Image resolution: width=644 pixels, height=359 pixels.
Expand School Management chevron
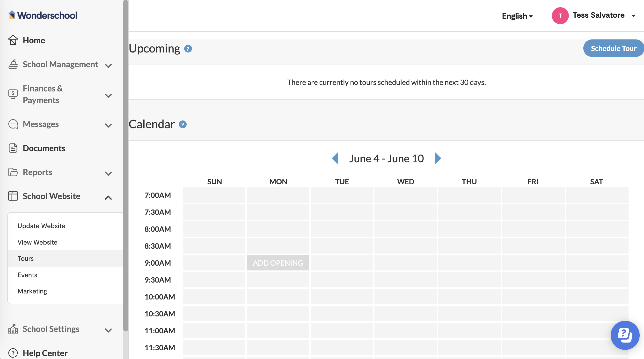(x=108, y=66)
